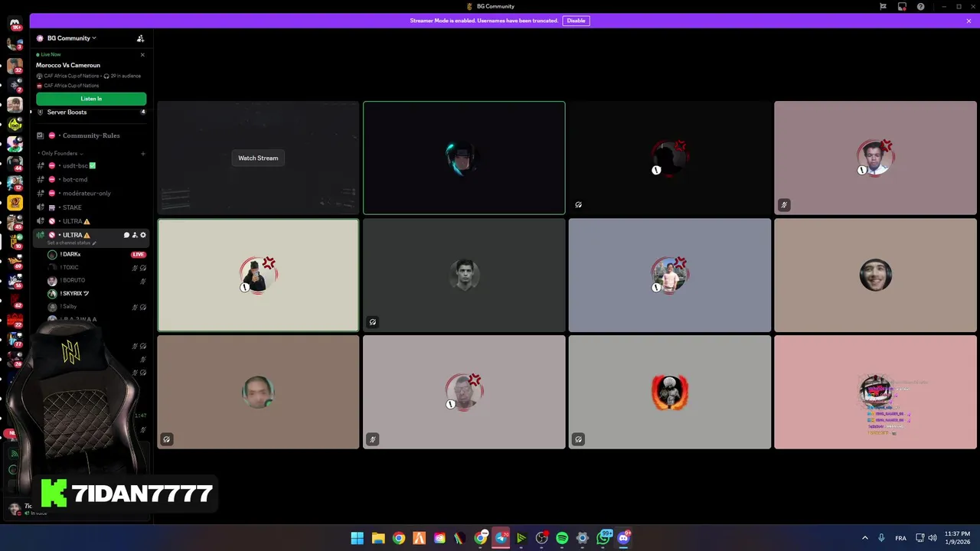Select the green-outlined tile with blue glowing avatar
980x551 pixels.
click(x=464, y=158)
